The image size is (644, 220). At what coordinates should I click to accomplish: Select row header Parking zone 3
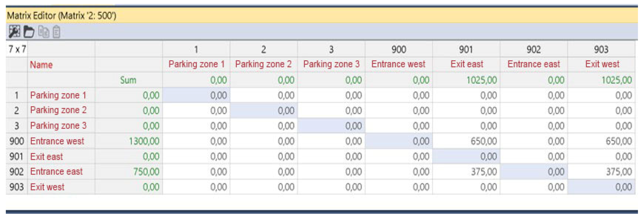[x=58, y=126]
